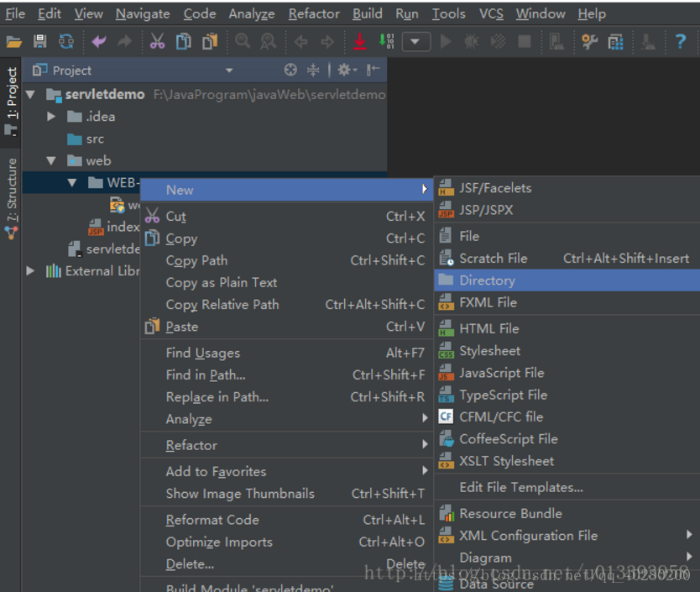
Task: Choose Edit File Templates… entry
Action: pos(567,487)
